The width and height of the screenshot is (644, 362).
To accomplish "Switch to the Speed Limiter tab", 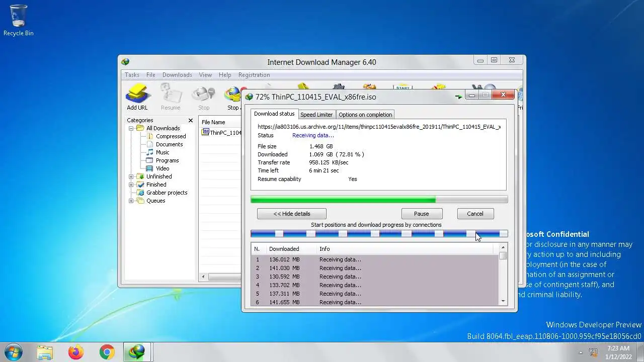I will (x=316, y=115).
